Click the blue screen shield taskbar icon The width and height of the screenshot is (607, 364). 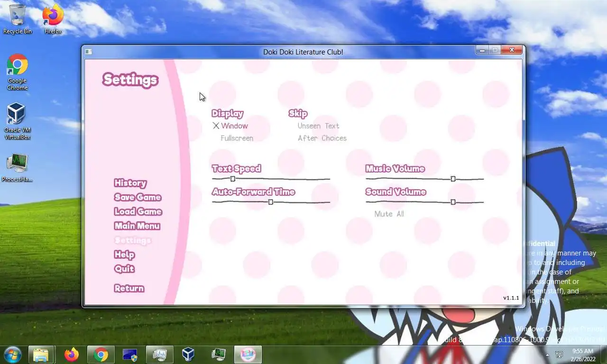coord(130,355)
